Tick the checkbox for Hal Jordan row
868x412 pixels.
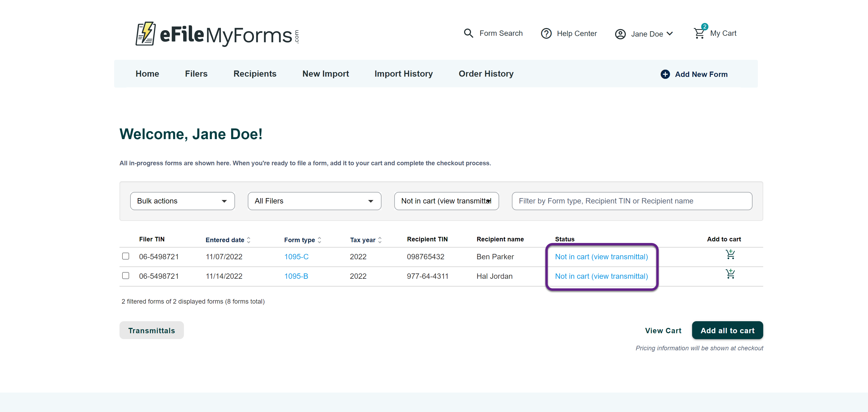(x=126, y=276)
